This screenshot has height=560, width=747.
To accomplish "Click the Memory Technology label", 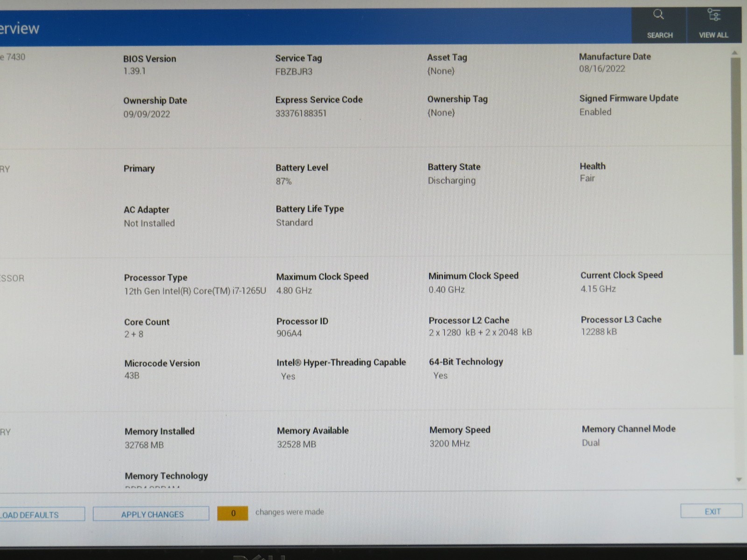I will (x=166, y=476).
